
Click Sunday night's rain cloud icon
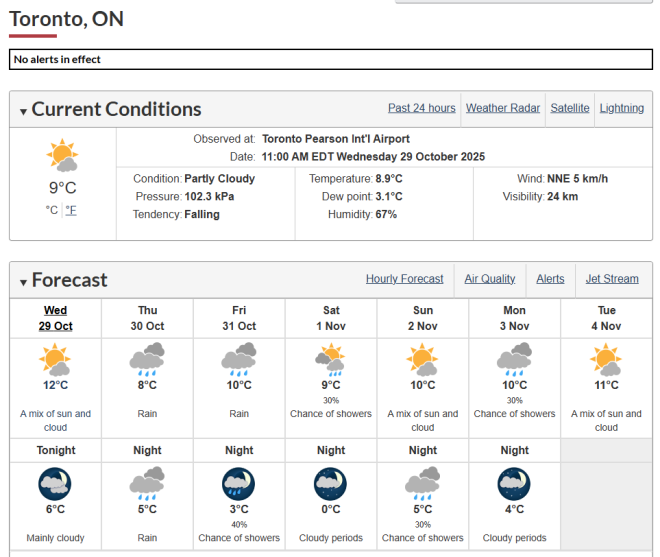423,484
